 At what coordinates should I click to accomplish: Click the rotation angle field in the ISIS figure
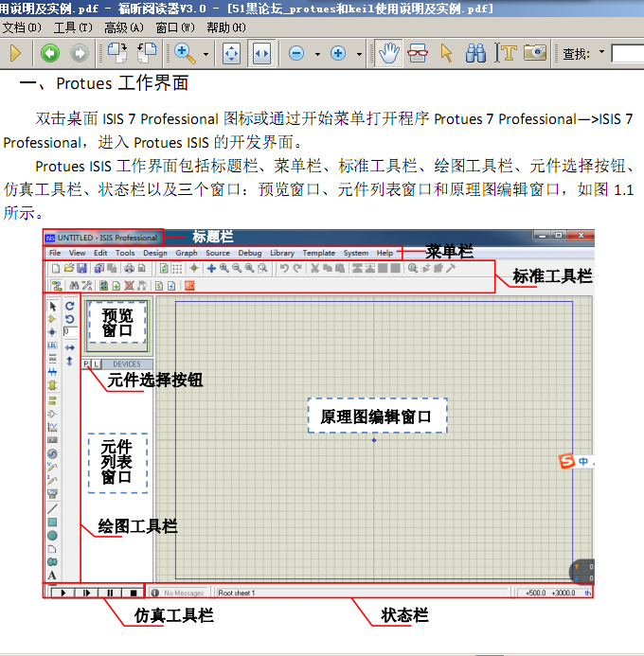coord(70,331)
